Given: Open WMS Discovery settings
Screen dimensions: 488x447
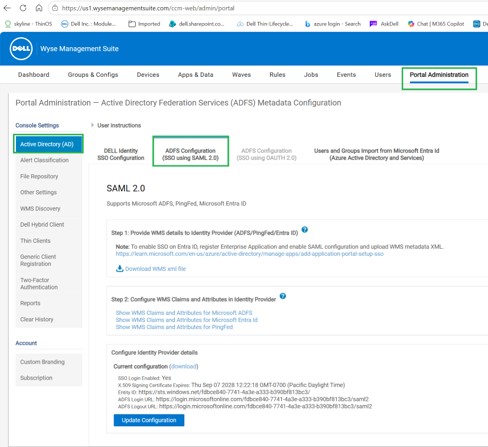Looking at the screenshot, I should (40, 208).
